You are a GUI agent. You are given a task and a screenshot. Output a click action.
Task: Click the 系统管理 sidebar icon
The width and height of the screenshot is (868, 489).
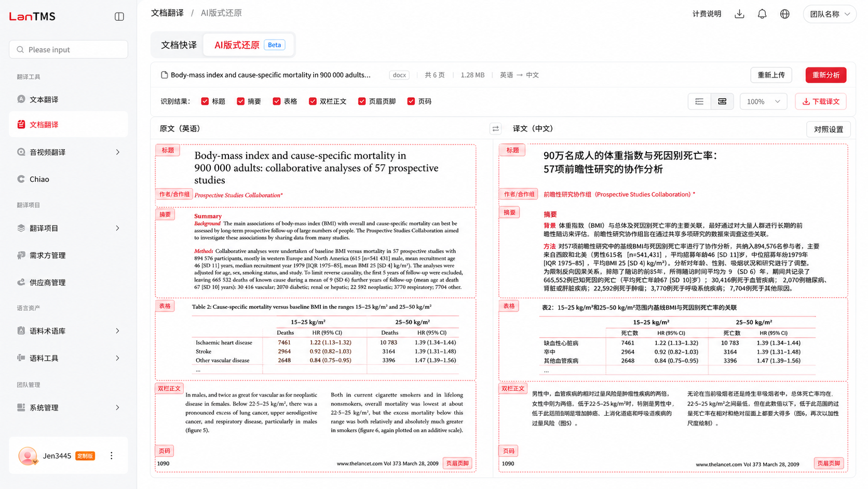point(21,407)
